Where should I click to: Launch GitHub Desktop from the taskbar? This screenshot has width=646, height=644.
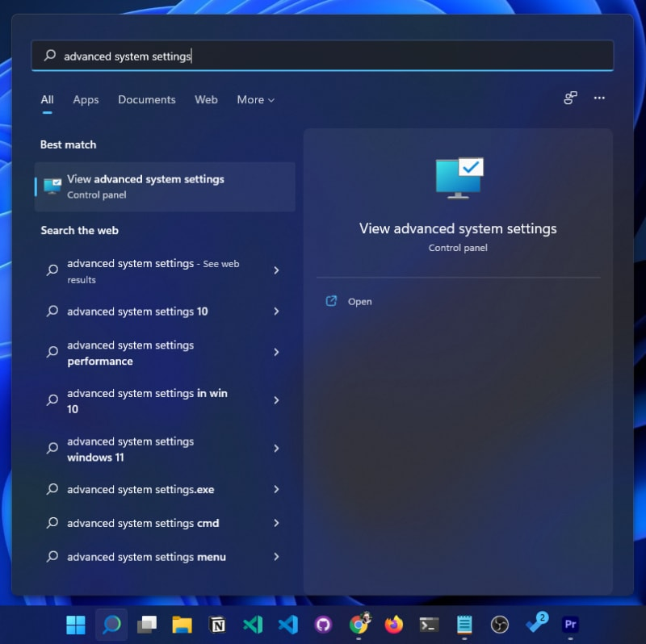324,625
